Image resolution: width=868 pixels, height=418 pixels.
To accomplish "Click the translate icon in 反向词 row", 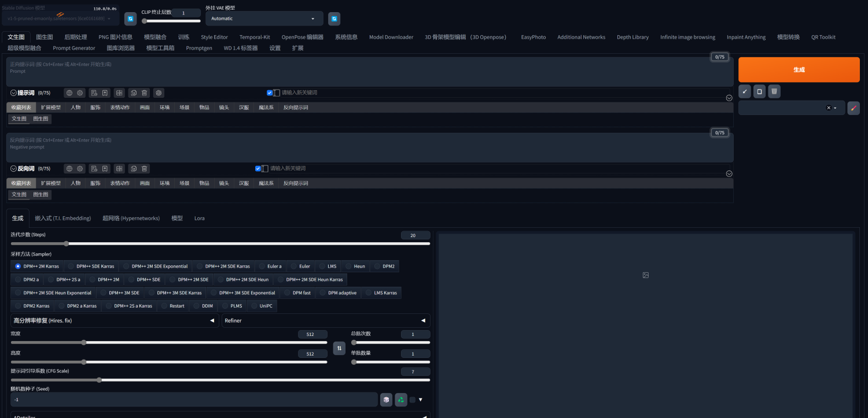I will click(119, 169).
